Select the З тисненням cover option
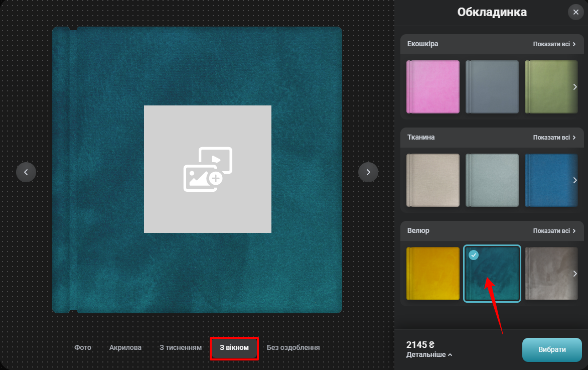The height and width of the screenshot is (370, 588). pyautogui.click(x=181, y=347)
